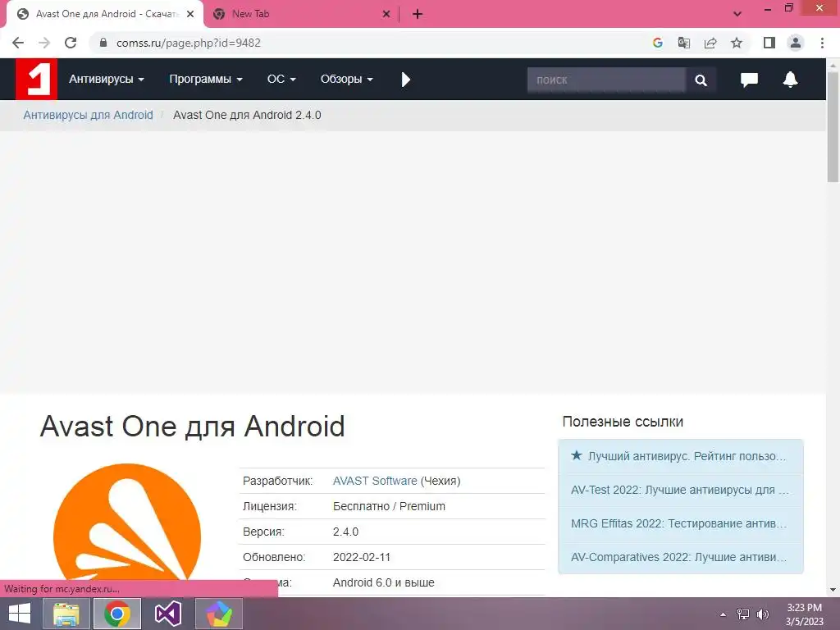
Task: Open Антивирусы для Android breadcrumb link
Action: (x=88, y=115)
